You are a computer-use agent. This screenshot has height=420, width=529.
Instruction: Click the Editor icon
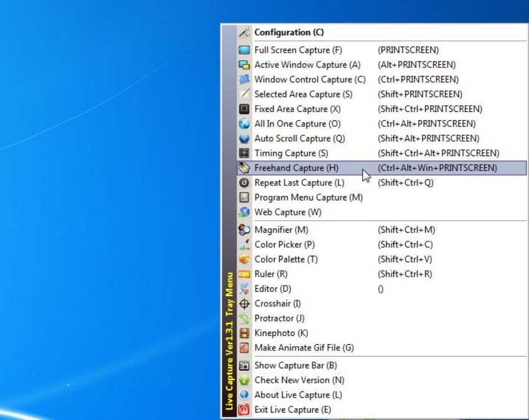pyautogui.click(x=244, y=289)
